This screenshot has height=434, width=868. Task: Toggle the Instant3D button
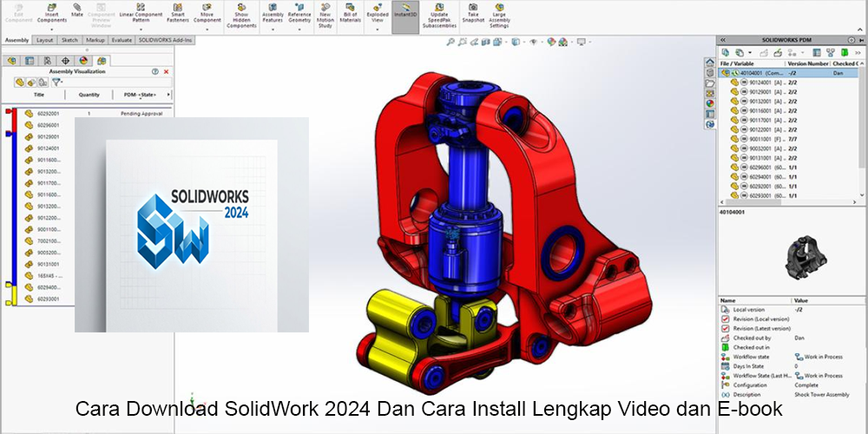[405, 16]
